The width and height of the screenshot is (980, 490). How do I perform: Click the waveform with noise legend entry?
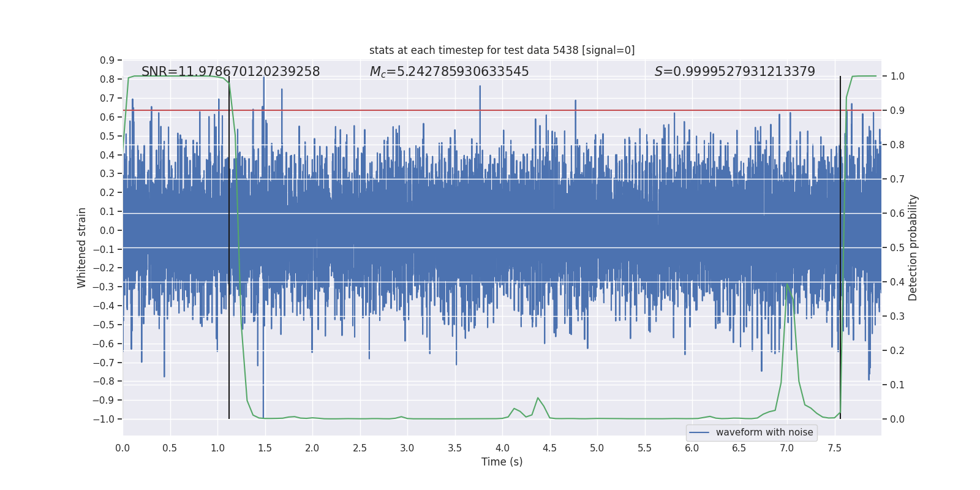[764, 432]
